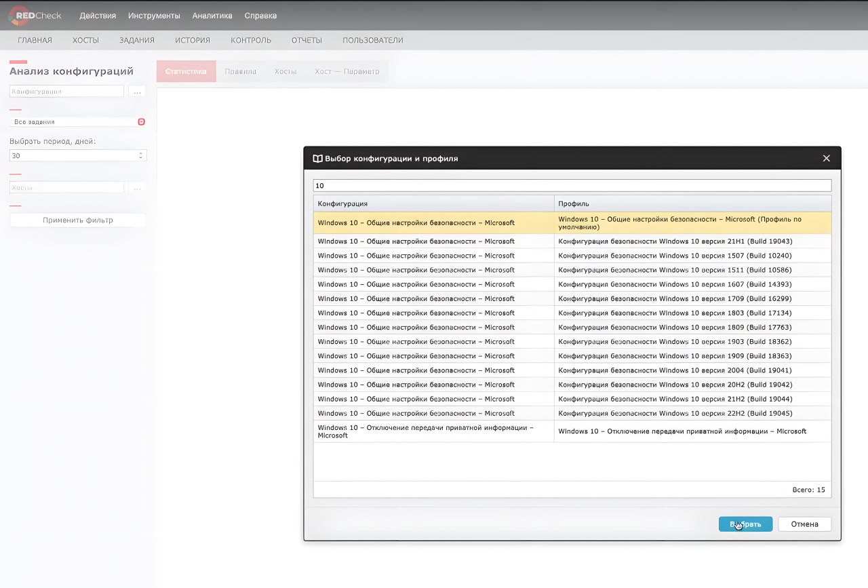Open the configuration browse ellipsis button
This screenshot has width=868, height=588.
point(136,91)
